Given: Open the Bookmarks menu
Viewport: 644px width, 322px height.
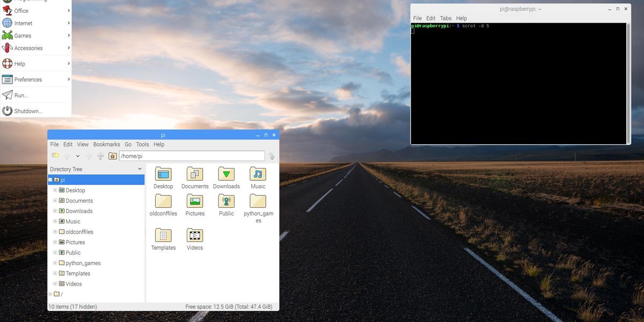Looking at the screenshot, I should (106, 144).
